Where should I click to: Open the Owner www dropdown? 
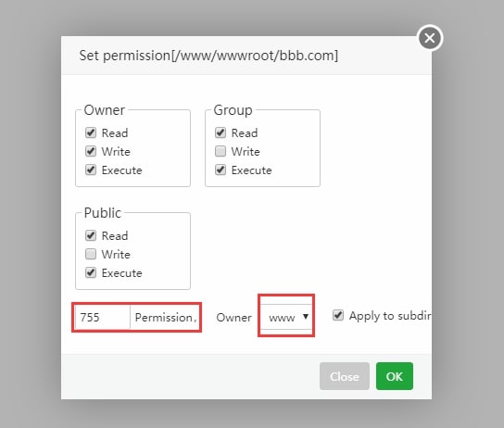tap(286, 317)
